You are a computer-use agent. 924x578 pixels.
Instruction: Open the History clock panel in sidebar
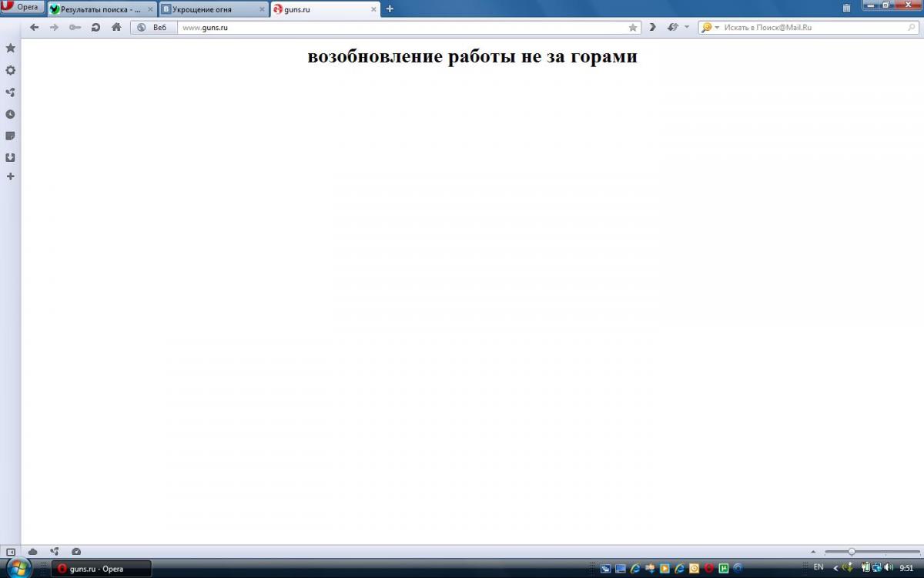coord(11,114)
